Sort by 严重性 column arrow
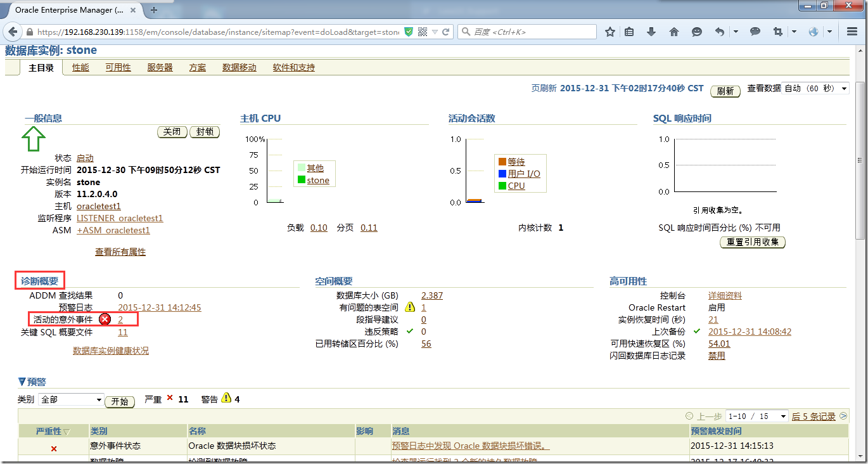 click(x=67, y=432)
